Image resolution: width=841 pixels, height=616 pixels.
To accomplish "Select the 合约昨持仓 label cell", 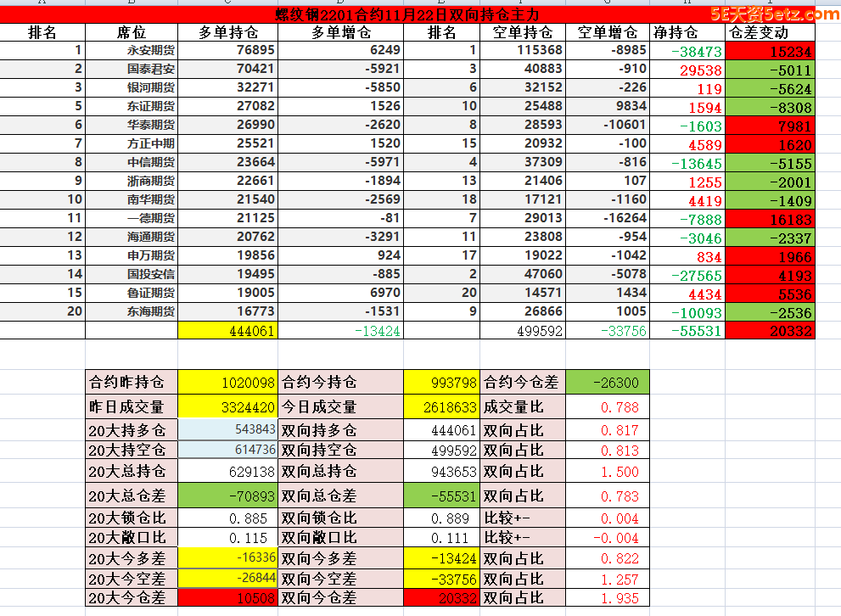I will [x=132, y=383].
